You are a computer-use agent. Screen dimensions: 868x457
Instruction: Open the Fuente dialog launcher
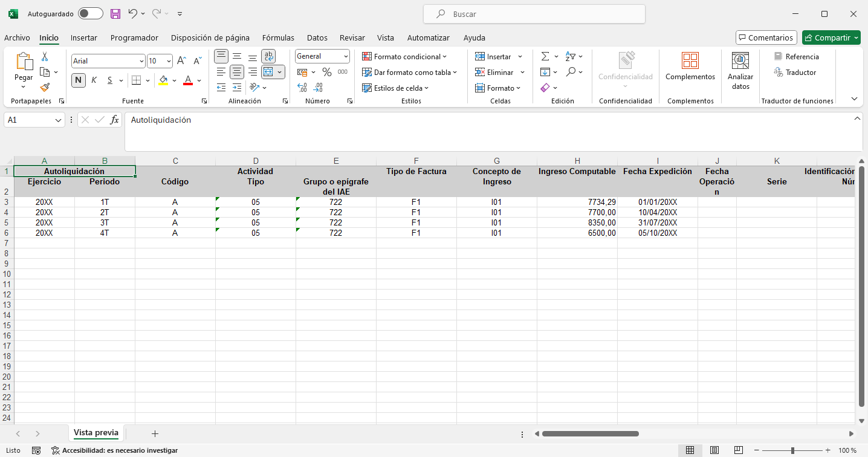coord(204,101)
